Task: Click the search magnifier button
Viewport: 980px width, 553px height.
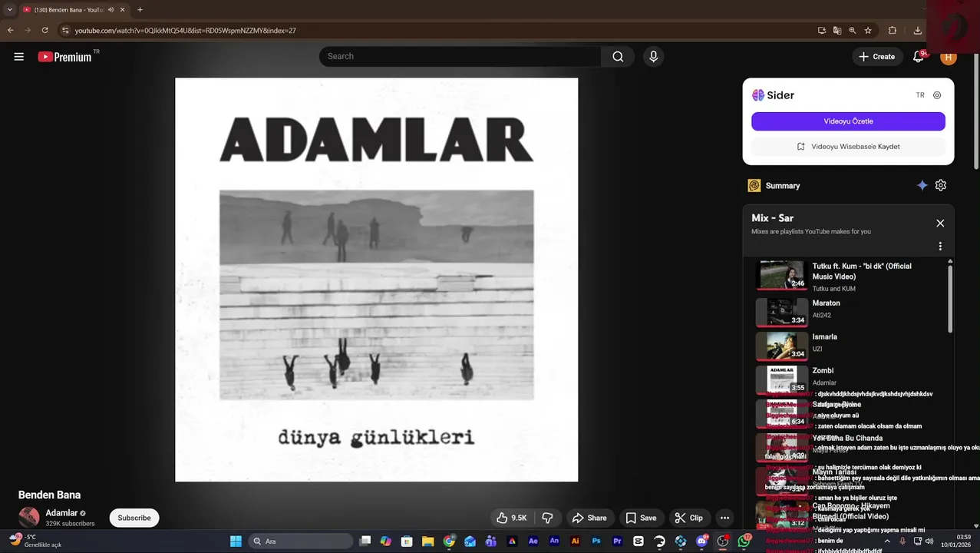Action: tap(618, 56)
